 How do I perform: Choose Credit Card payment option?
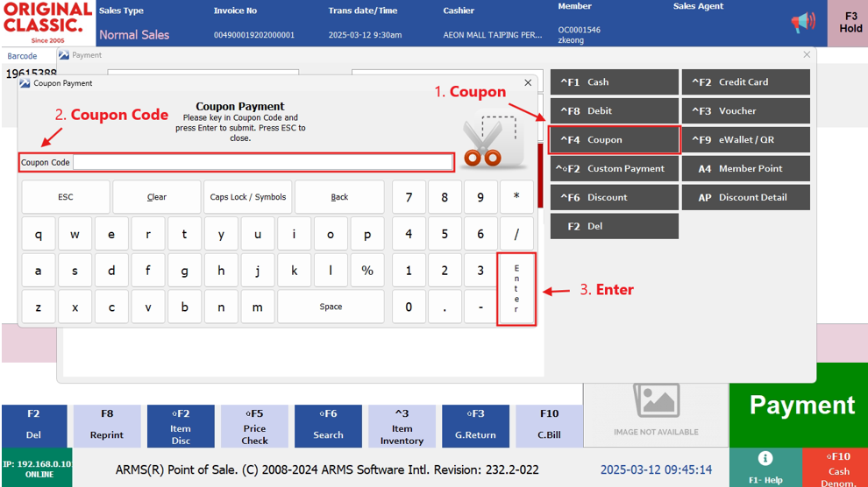coord(745,82)
